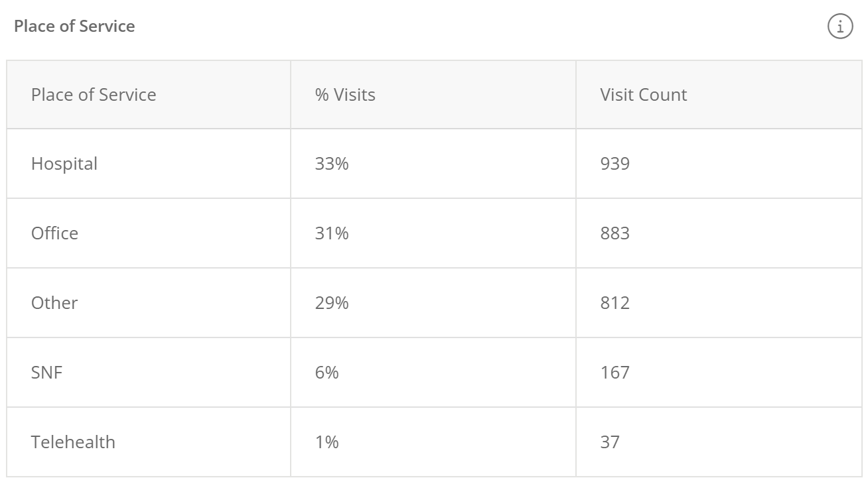The width and height of the screenshot is (868, 484).
Task: Click the Place of Service panel title
Action: 74,27
